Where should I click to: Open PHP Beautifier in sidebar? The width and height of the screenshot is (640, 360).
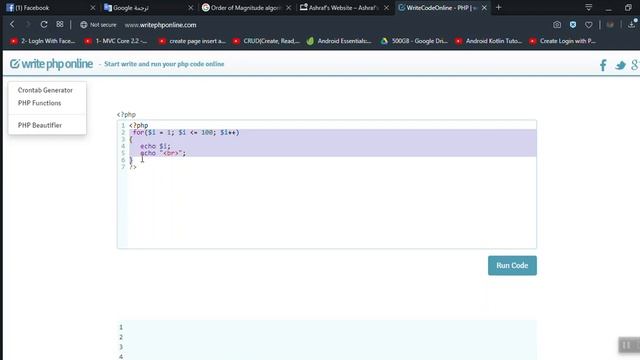pos(40,125)
